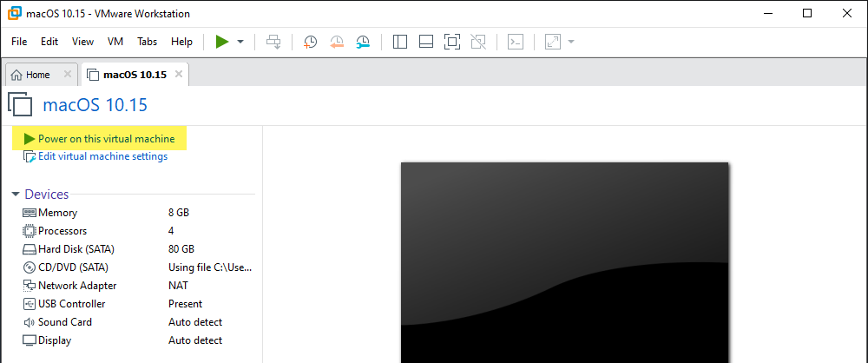The width and height of the screenshot is (868, 363).
Task: Click the green Power On toolbar button
Action: [222, 42]
